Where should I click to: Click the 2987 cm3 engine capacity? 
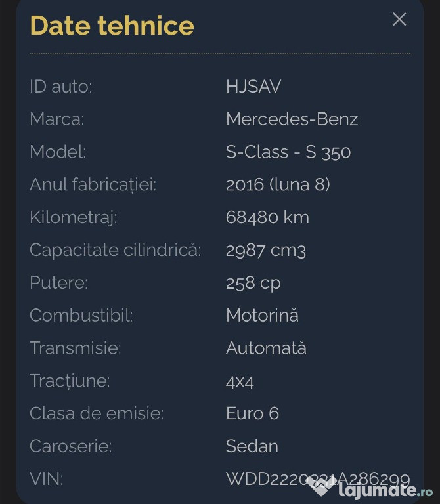pyautogui.click(x=265, y=250)
